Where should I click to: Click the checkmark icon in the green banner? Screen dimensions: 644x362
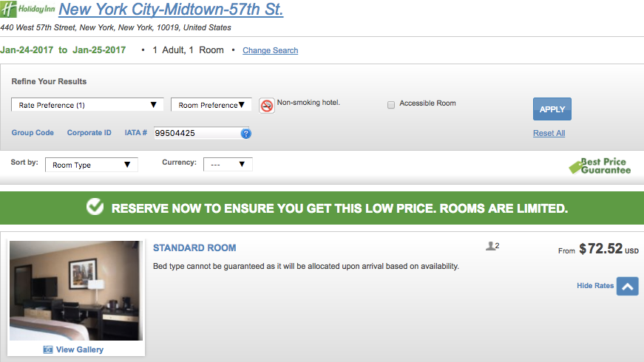[x=95, y=207]
